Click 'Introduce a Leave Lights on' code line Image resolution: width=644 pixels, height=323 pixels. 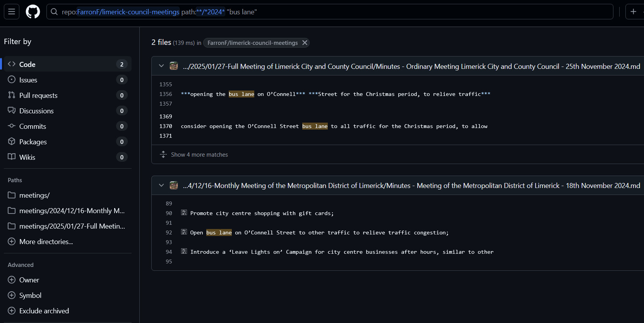tap(337, 252)
